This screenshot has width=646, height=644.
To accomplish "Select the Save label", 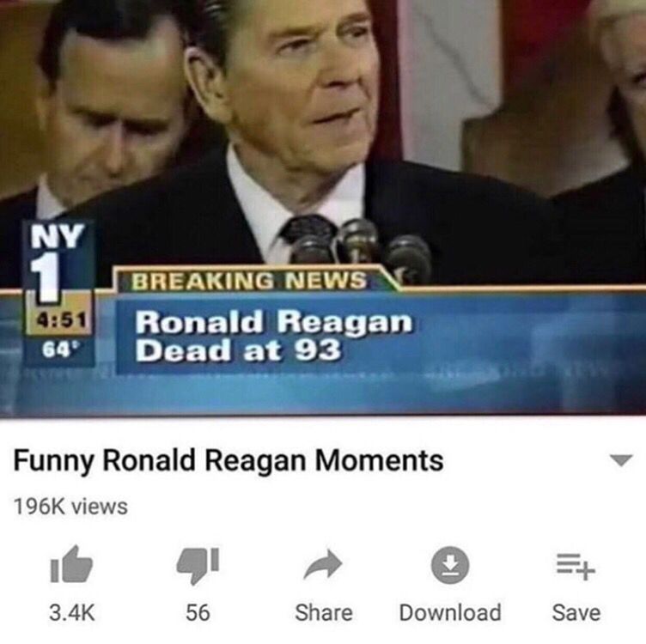I will (x=576, y=612).
